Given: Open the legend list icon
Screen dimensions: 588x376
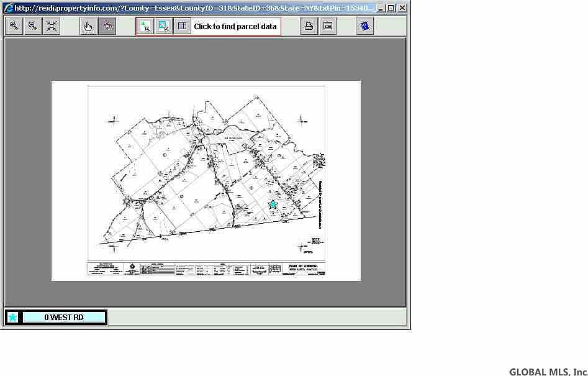Looking at the screenshot, I should pyautogui.click(x=328, y=26).
